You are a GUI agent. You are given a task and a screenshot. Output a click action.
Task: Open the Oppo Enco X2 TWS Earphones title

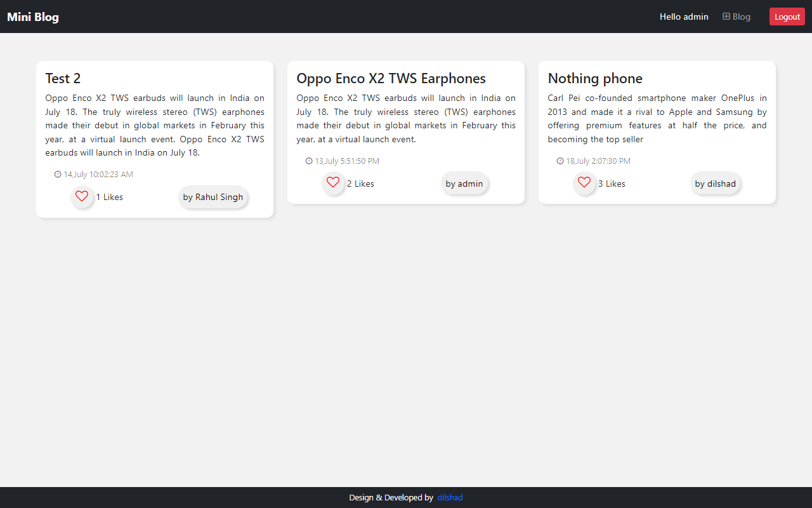(391, 78)
